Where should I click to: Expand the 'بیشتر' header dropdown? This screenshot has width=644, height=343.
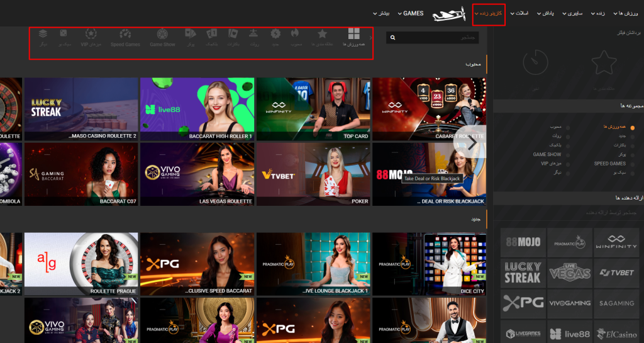click(x=380, y=14)
